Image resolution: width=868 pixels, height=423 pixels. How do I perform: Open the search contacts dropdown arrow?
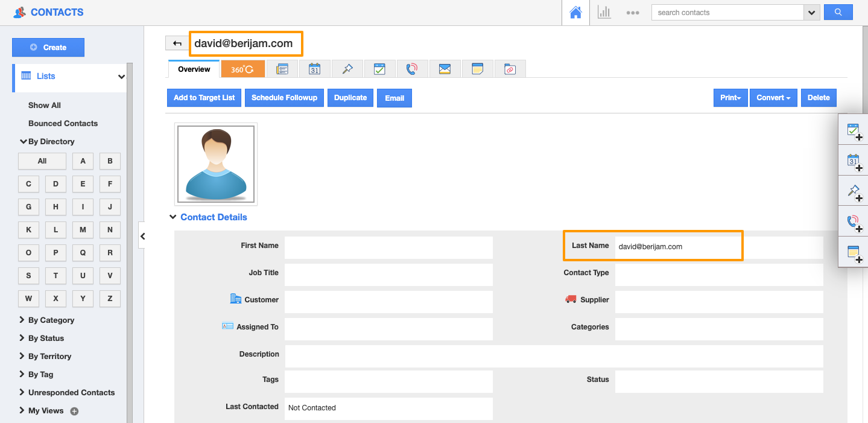point(811,13)
